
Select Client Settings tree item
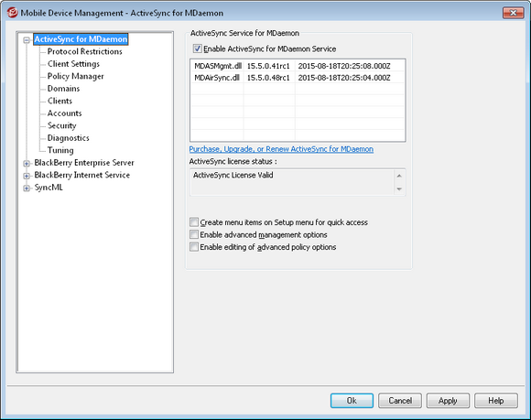(x=73, y=64)
